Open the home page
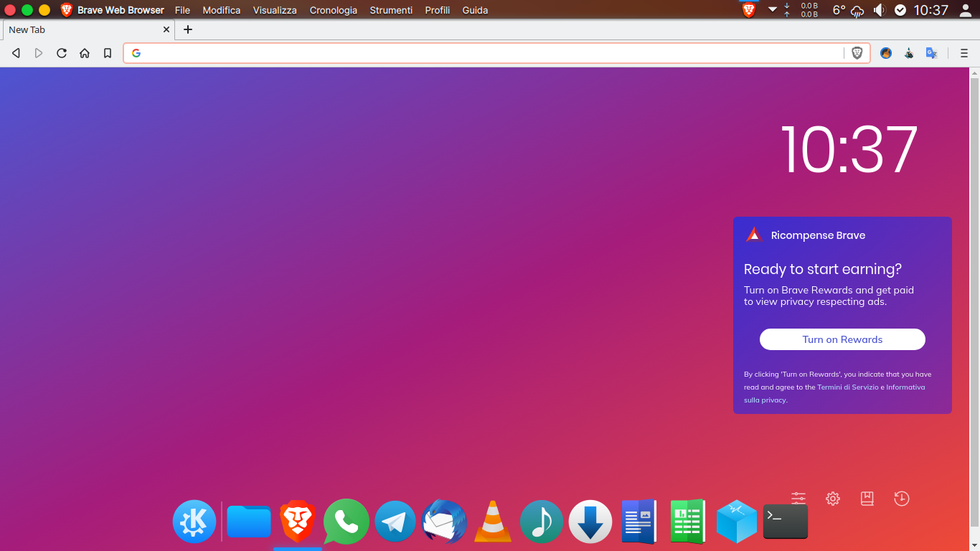The width and height of the screenshot is (980, 551). pos(85,53)
